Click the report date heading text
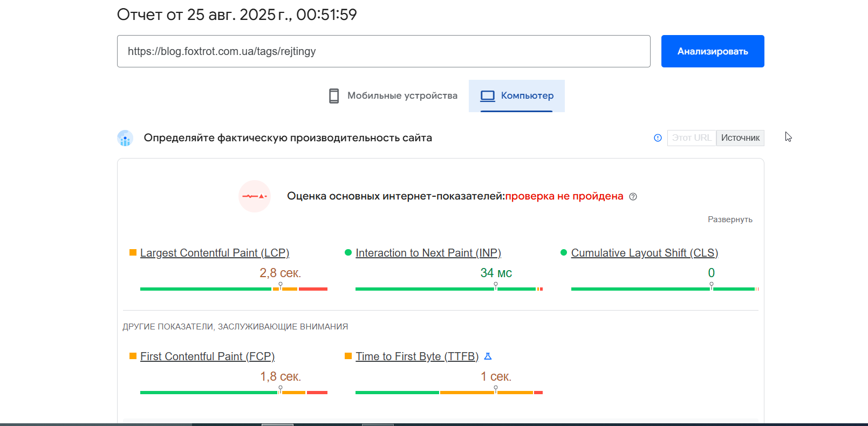 pos(237,15)
